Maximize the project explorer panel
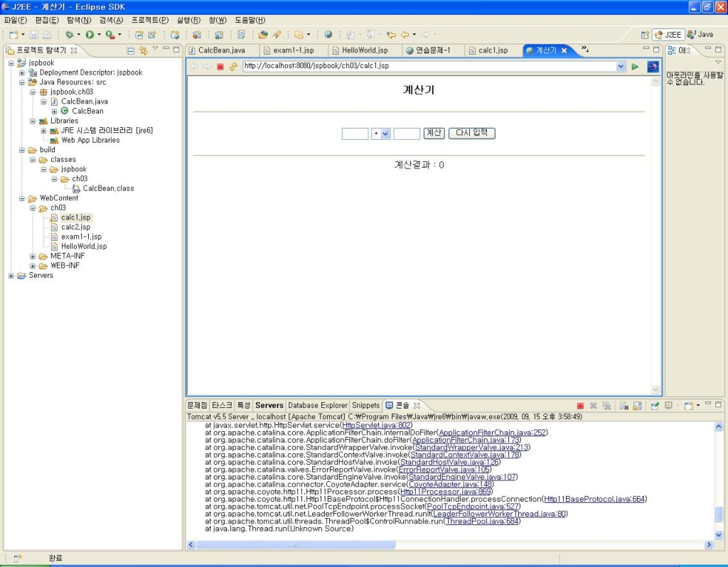The image size is (728, 567). click(x=176, y=49)
